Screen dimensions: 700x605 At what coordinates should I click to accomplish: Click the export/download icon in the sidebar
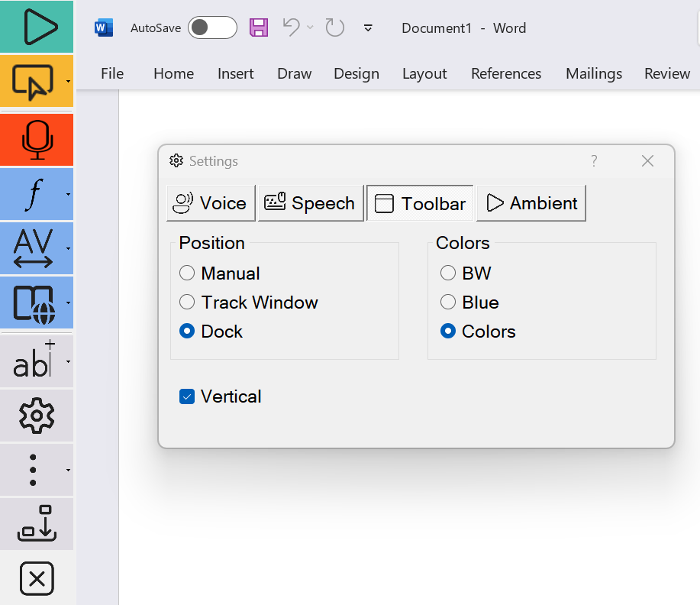click(35, 523)
